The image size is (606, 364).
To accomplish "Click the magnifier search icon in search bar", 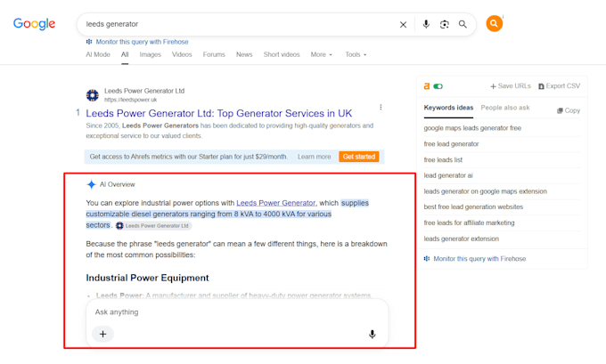I will coord(463,24).
